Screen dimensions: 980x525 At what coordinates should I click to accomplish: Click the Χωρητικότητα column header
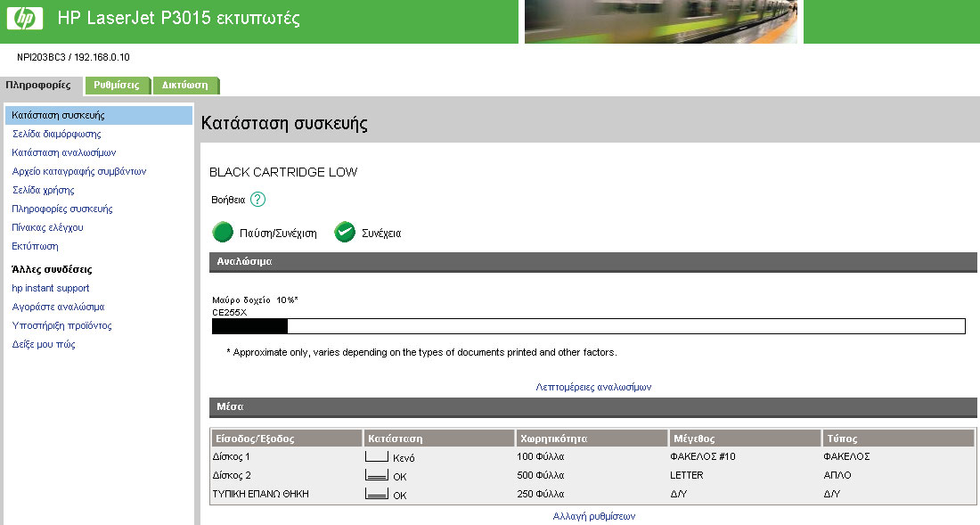click(x=592, y=439)
